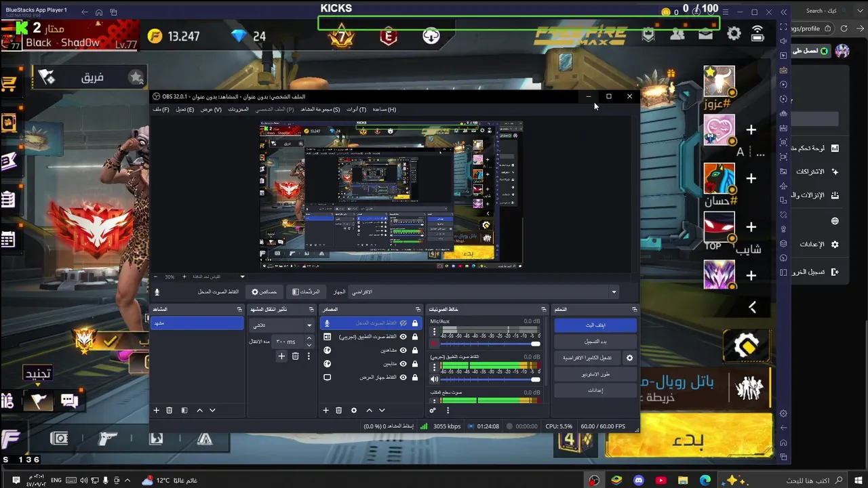Open audio mixer advanced properties gears icon
The image size is (868, 488).
433,410
